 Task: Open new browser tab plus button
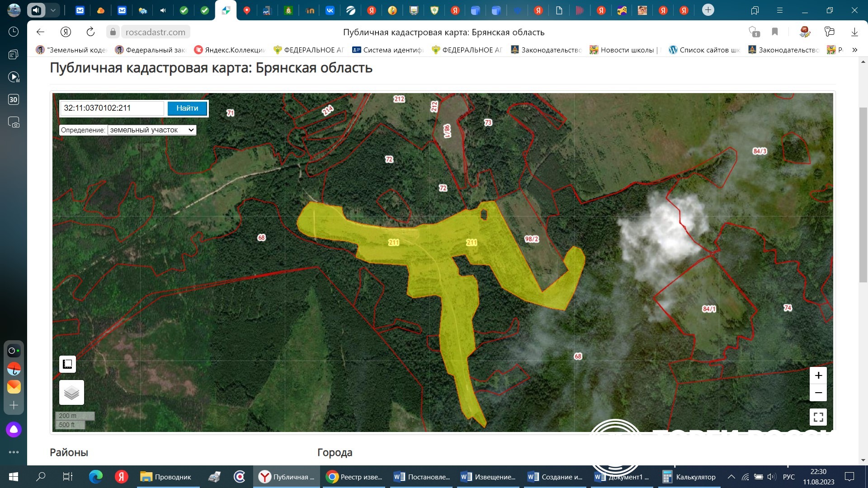click(708, 10)
